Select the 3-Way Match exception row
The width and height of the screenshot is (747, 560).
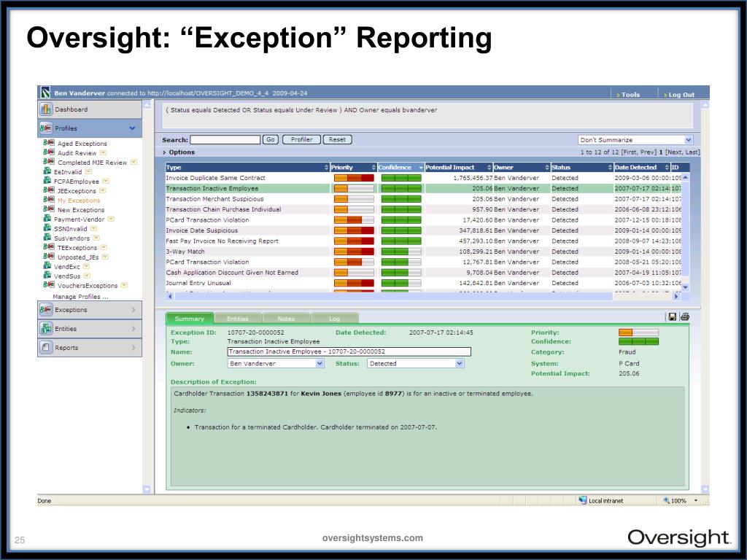pos(424,252)
